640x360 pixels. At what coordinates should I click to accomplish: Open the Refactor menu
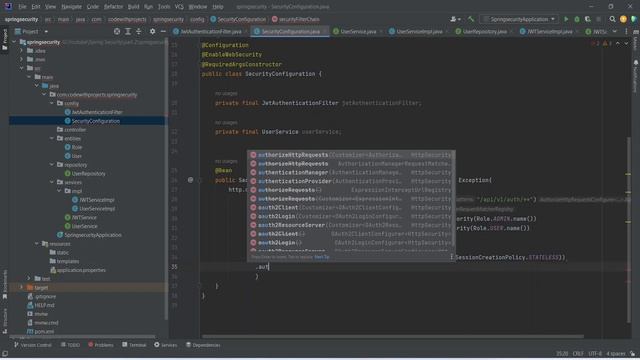pos(113,7)
